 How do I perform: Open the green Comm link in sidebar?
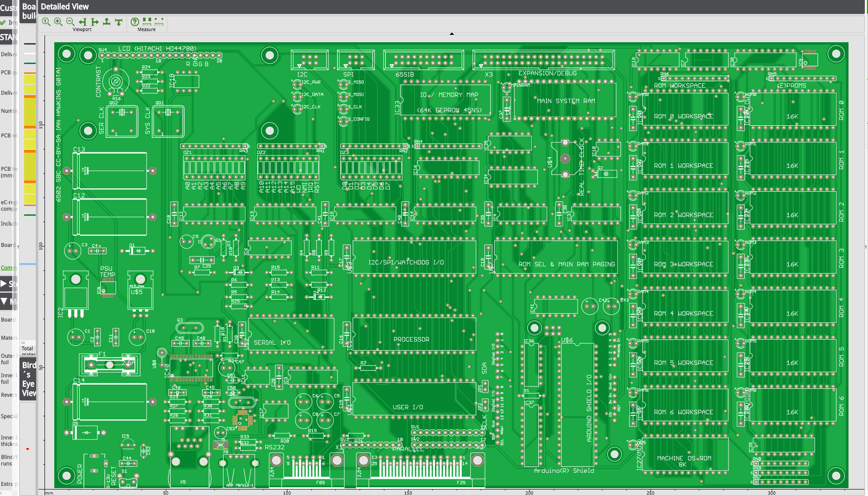click(x=8, y=268)
